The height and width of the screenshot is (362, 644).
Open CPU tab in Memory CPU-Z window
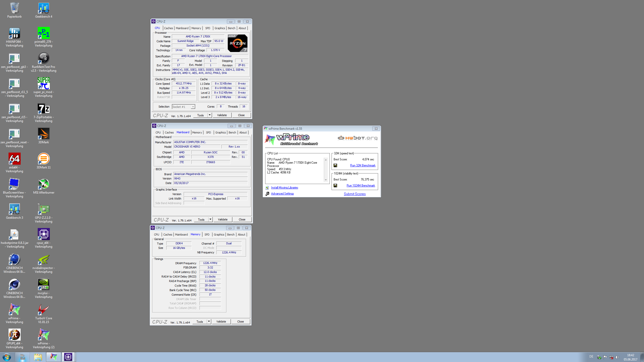coord(156,235)
